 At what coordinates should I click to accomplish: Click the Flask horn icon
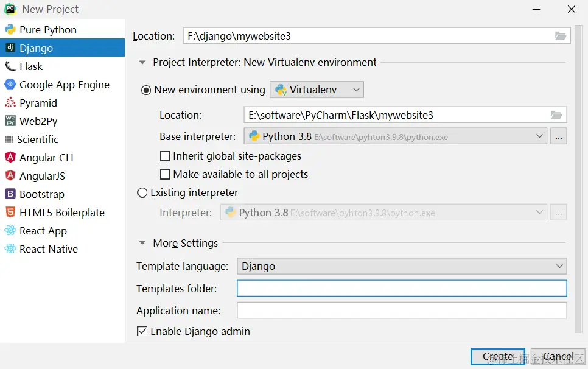(10, 66)
